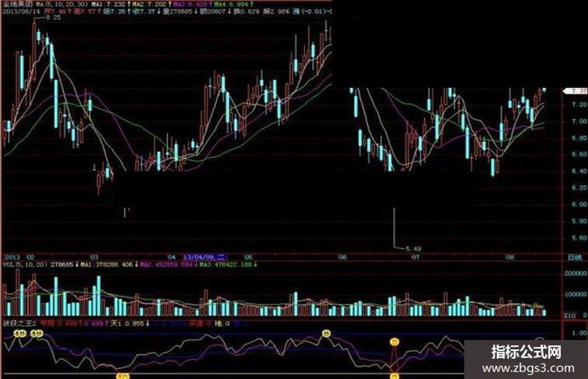Screen dimensions: 588x379
Task: Click the 07 month label on time axis
Action: coord(416,258)
